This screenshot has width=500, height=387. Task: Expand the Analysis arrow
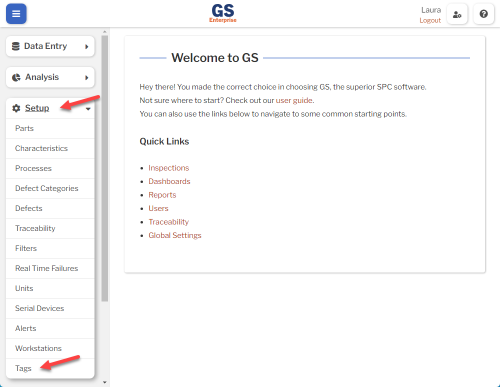click(x=87, y=78)
